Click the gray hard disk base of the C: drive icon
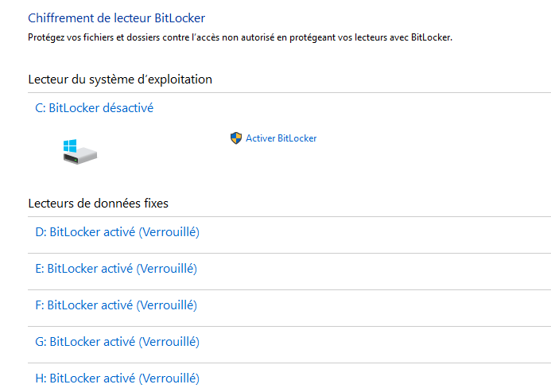Image resolution: width=551 pixels, height=392 pixels. (x=81, y=157)
